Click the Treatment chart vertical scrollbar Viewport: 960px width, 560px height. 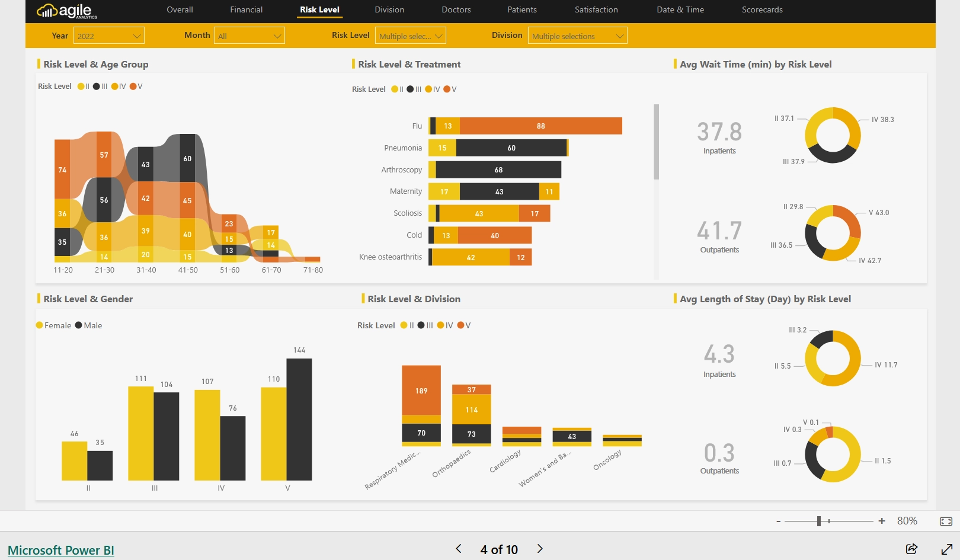point(656,142)
